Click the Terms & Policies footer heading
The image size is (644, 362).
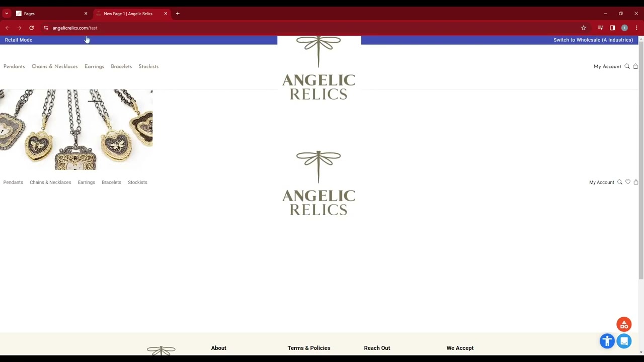point(309,348)
